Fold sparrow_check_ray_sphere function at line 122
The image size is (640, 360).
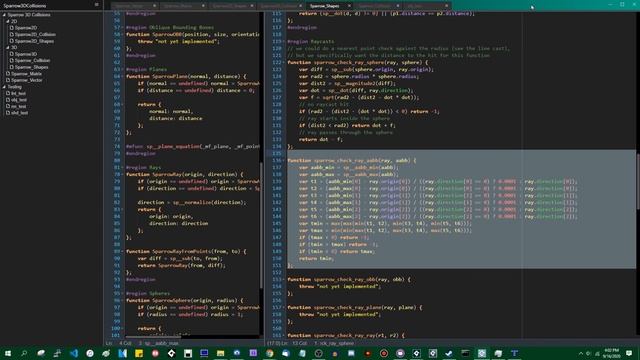(x=284, y=62)
